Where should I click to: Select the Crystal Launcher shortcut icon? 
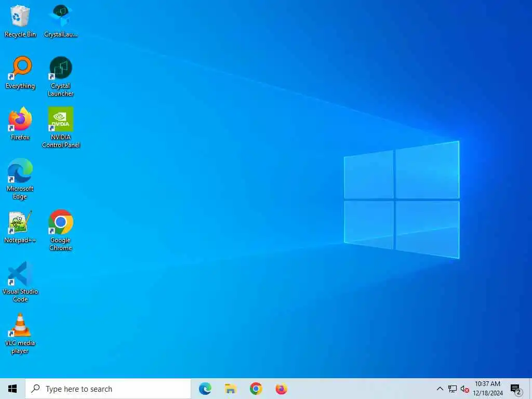coord(61,76)
